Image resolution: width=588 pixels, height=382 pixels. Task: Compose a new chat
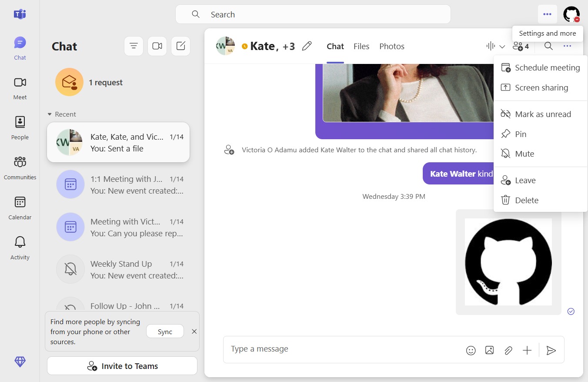pos(181,46)
